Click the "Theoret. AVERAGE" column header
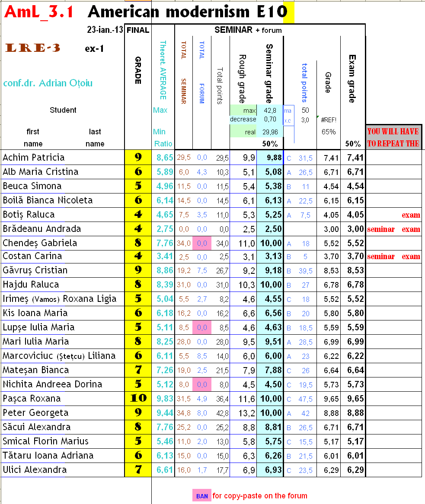 pyautogui.click(x=163, y=70)
